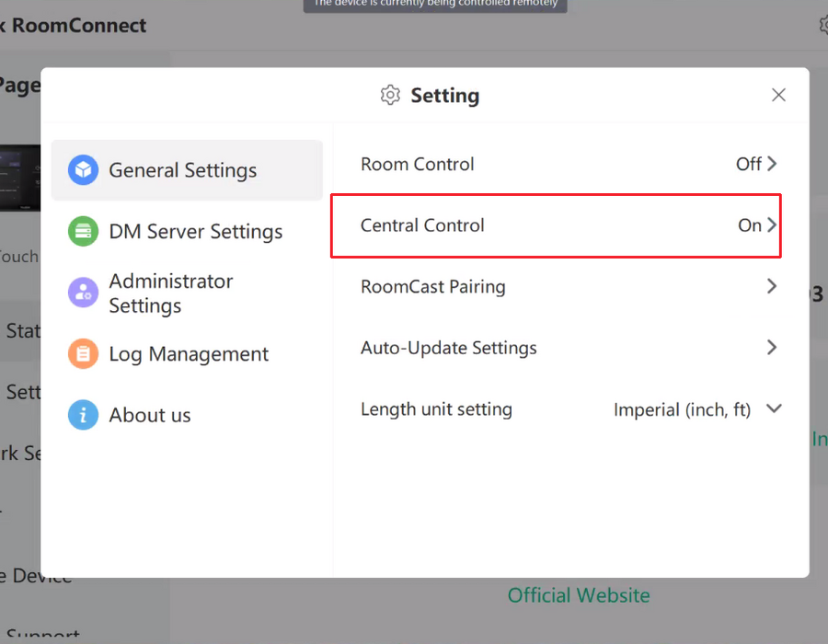The height and width of the screenshot is (644, 828).
Task: Click the Length unit setting label
Action: [x=436, y=409]
